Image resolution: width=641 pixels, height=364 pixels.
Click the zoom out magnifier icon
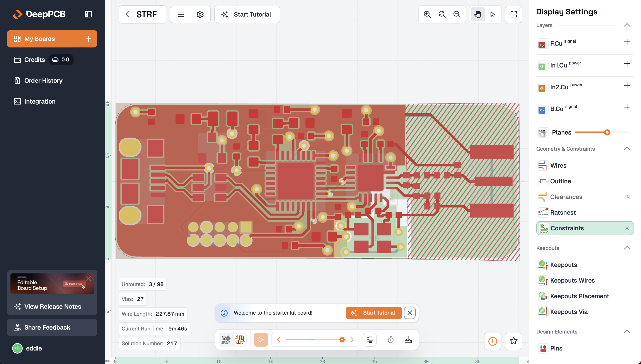point(457,14)
